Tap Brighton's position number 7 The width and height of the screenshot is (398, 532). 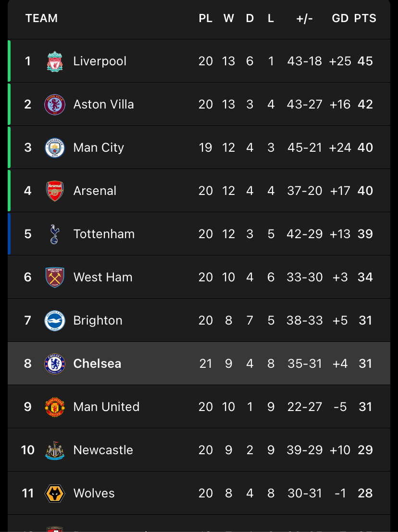(x=27, y=321)
